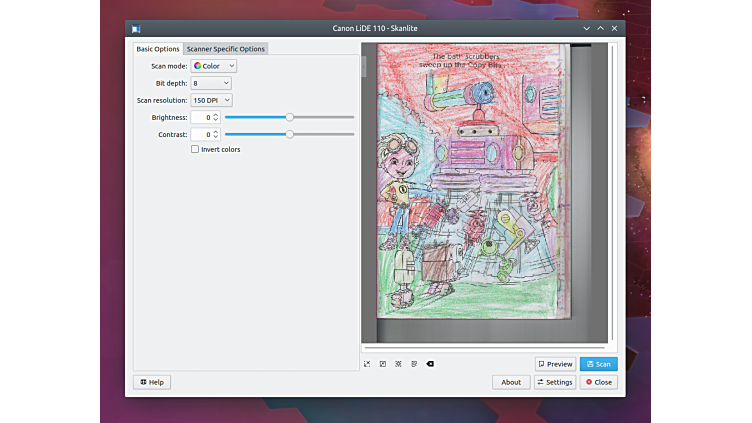Open the Scan resolution dropdown
The height and width of the screenshot is (423, 752).
pyautogui.click(x=211, y=100)
